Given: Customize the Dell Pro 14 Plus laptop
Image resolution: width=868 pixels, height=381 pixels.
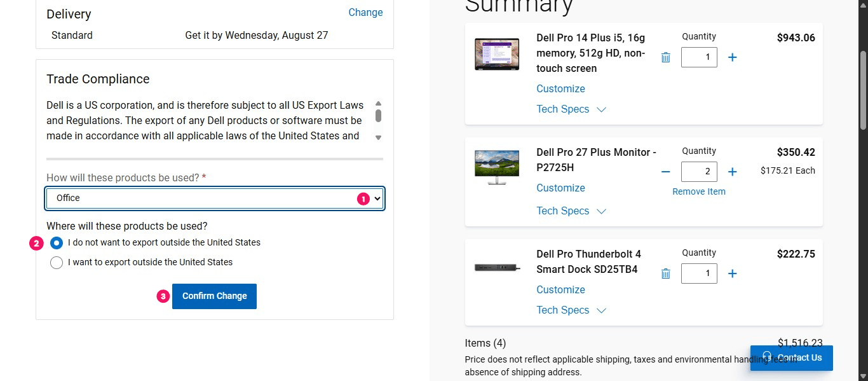Looking at the screenshot, I should [560, 88].
